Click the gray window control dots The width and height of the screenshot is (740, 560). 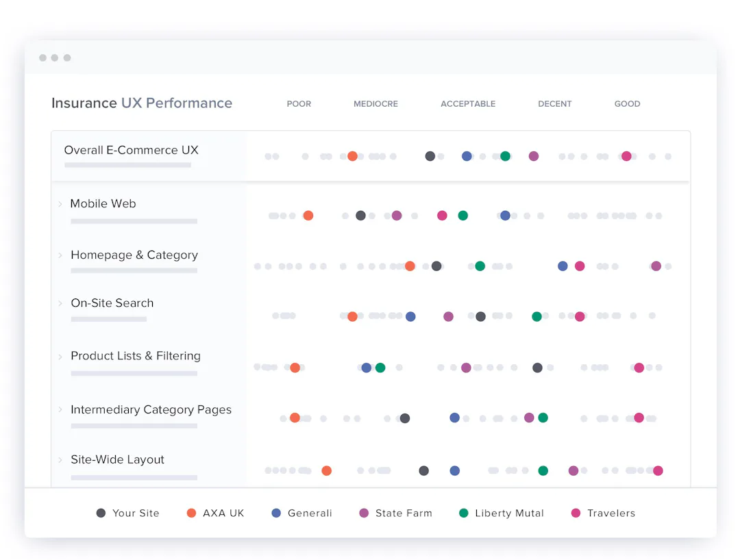click(x=55, y=59)
